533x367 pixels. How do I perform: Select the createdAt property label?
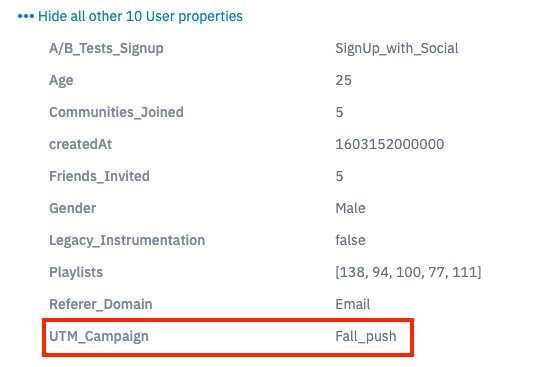pos(81,144)
